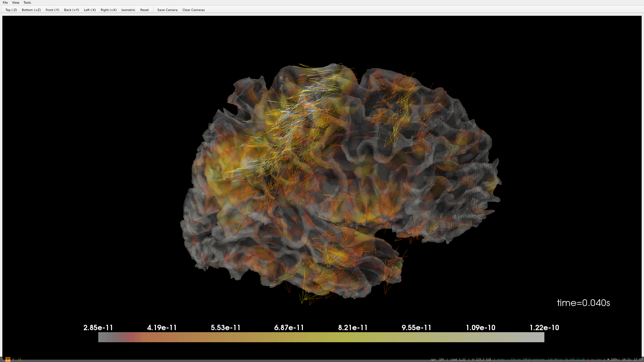Click the scalar color bar gradient

point(321,337)
